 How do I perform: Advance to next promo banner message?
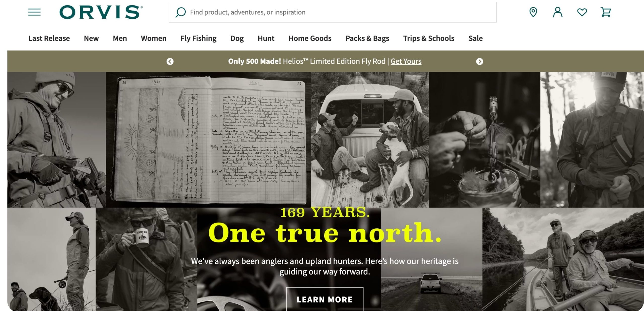pos(479,61)
